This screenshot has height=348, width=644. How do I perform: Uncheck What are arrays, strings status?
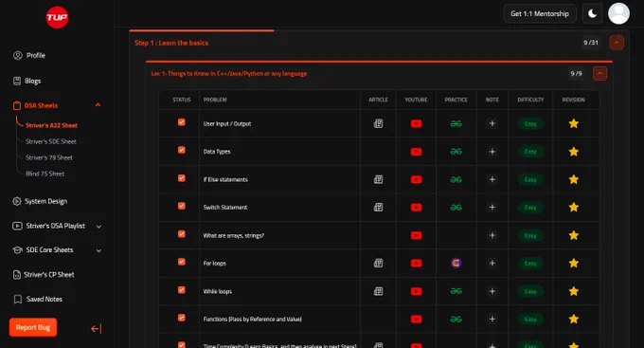click(182, 234)
